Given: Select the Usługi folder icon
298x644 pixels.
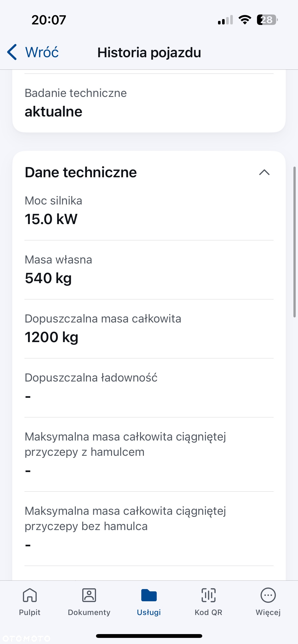Looking at the screenshot, I should point(149,595).
